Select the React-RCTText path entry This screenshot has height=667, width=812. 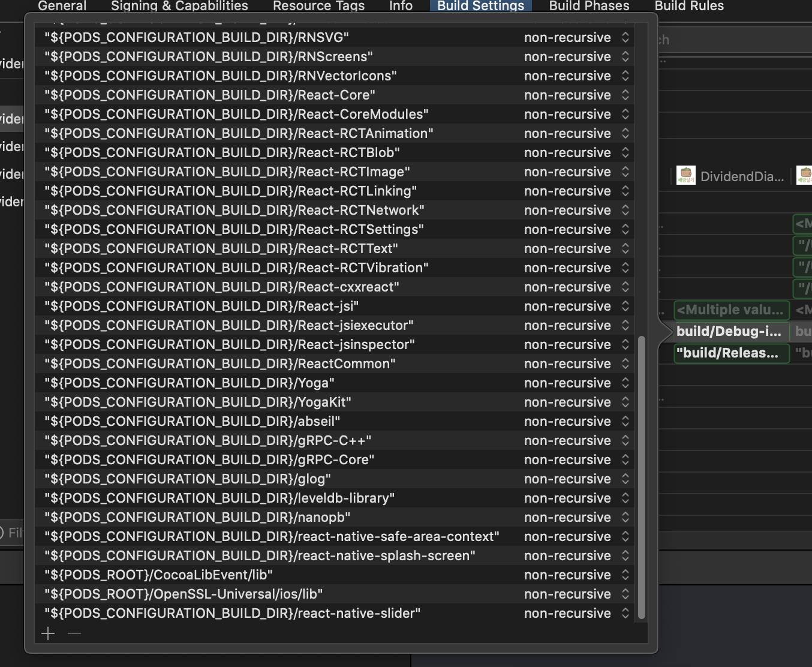(221, 248)
